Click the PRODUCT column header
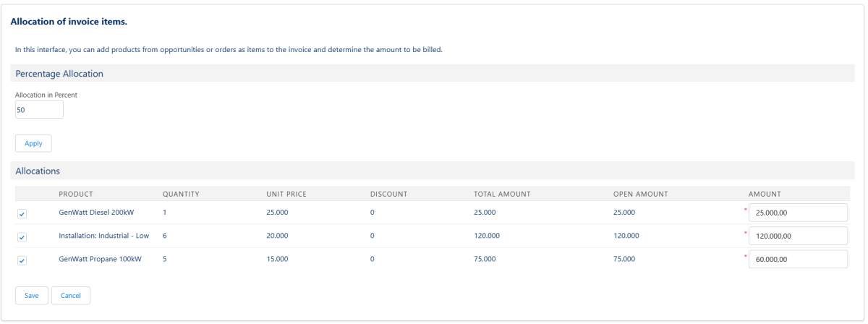 click(x=76, y=194)
